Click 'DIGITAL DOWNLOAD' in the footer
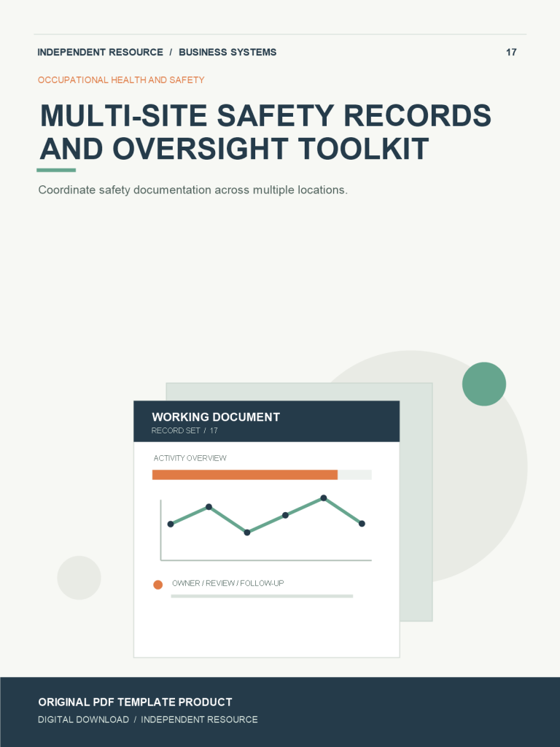This screenshot has width=560, height=747. pyautogui.click(x=83, y=719)
